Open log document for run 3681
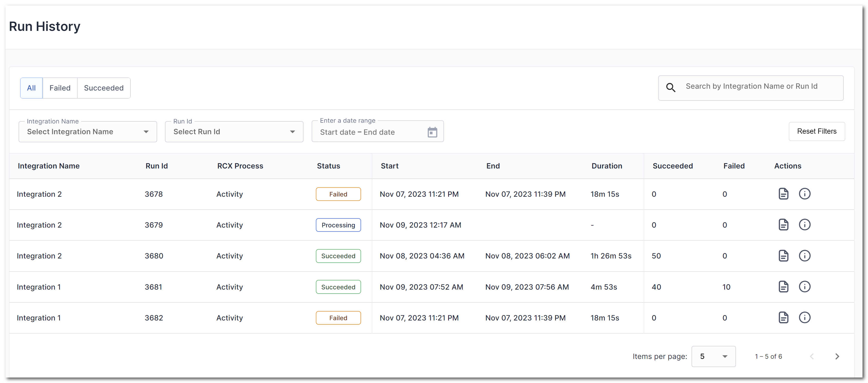 click(x=783, y=286)
